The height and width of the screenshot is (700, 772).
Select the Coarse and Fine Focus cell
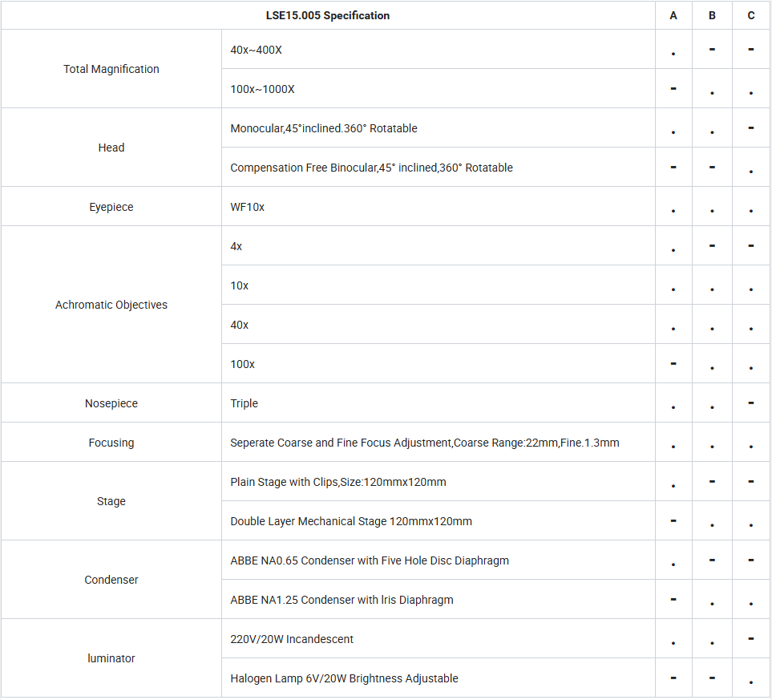click(x=439, y=443)
